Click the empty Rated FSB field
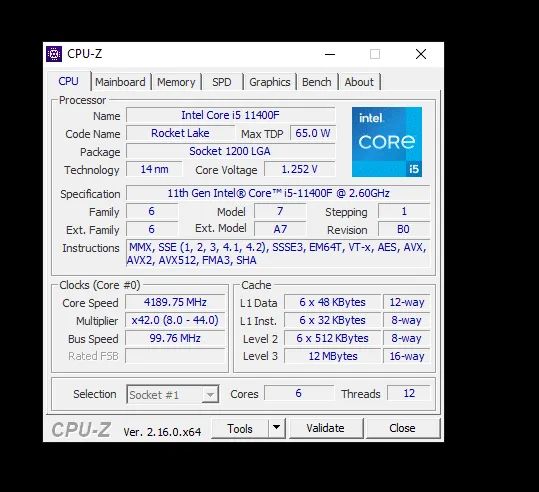This screenshot has width=539, height=492. 175,356
